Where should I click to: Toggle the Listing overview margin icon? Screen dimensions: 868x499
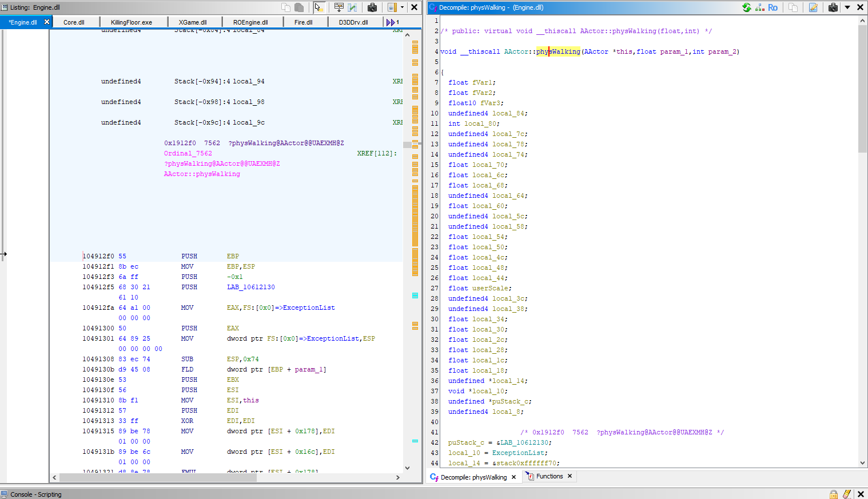[392, 7]
